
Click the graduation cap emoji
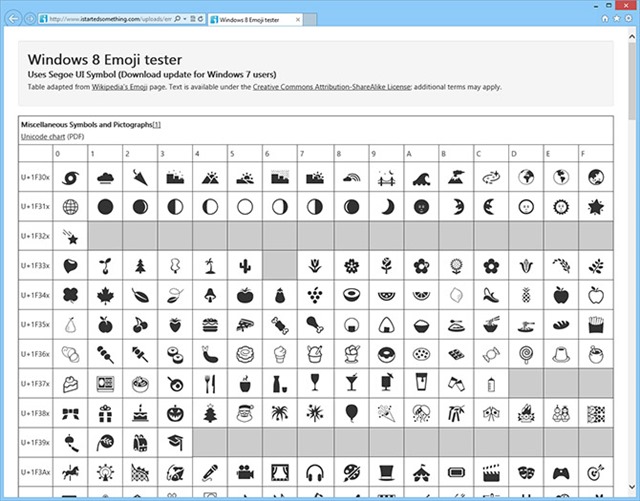point(176,442)
